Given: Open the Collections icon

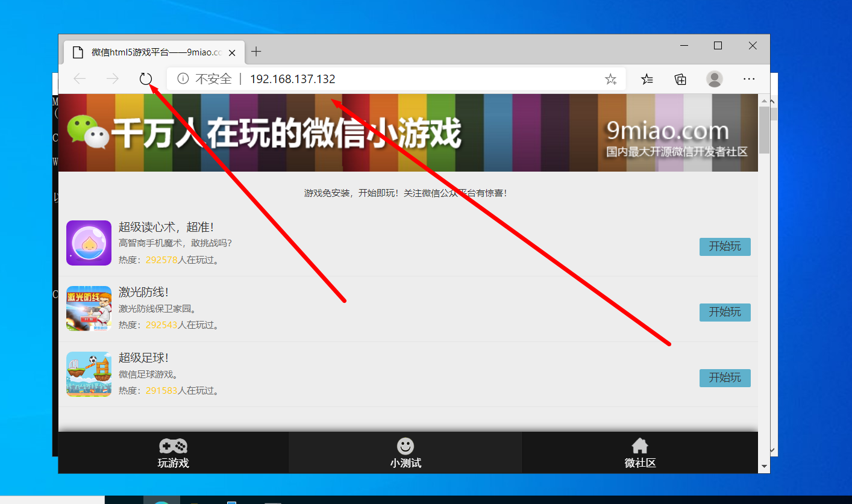Looking at the screenshot, I should tap(680, 79).
